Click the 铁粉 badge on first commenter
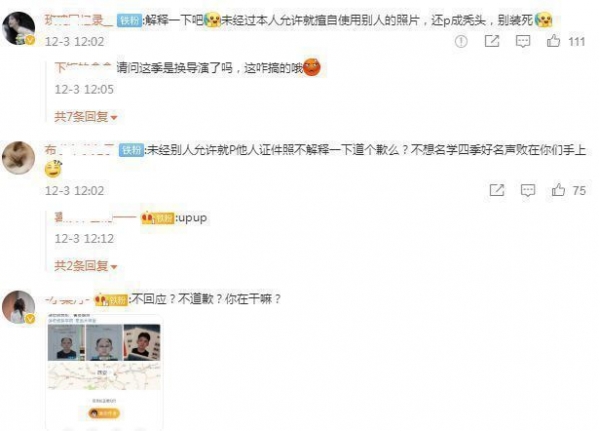The width and height of the screenshot is (600, 431). click(129, 20)
